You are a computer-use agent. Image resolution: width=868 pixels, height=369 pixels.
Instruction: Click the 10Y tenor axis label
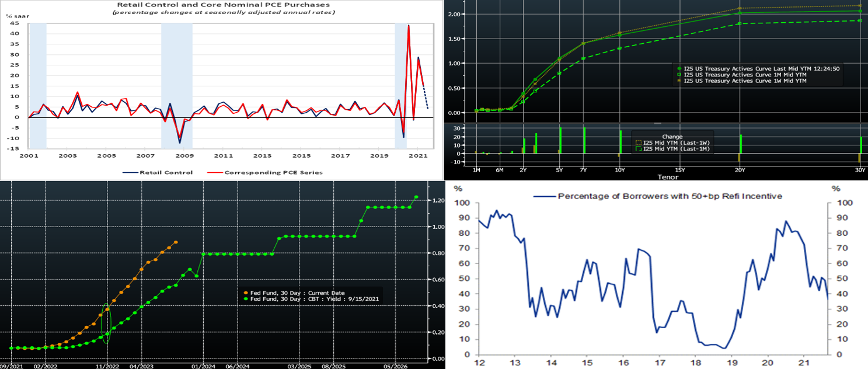620,169
